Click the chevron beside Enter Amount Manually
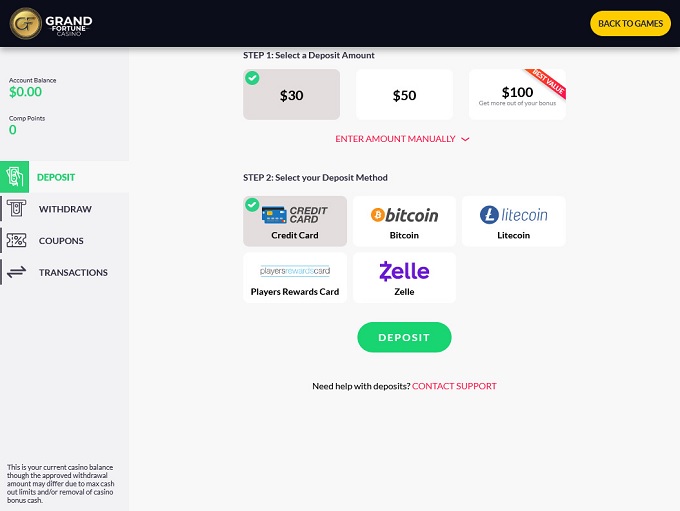Viewport: 680px width, 511px height. [465, 140]
